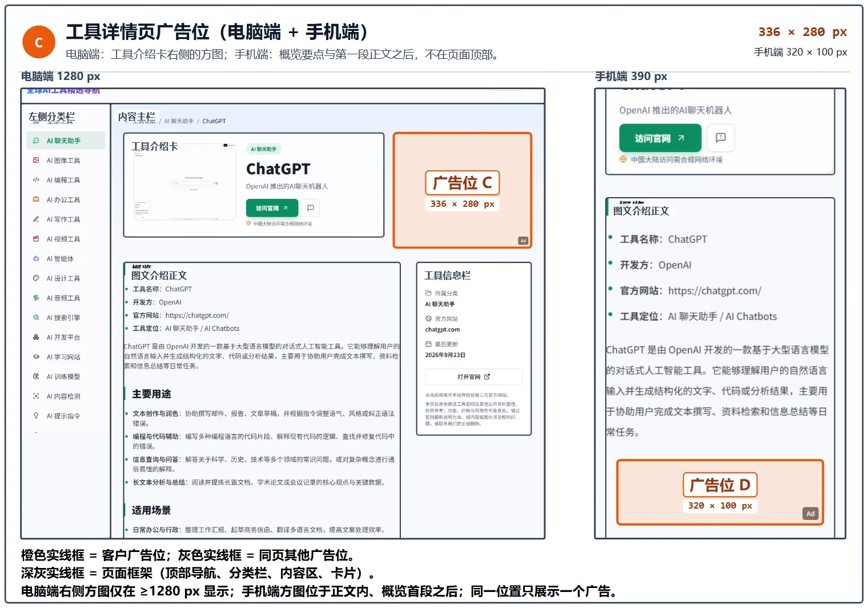Viewport: 868px width, 608px height.
Task: Open the https://chatgpt.com/ link in desktop 图文介绍正文
Action: pyautogui.click(x=197, y=315)
